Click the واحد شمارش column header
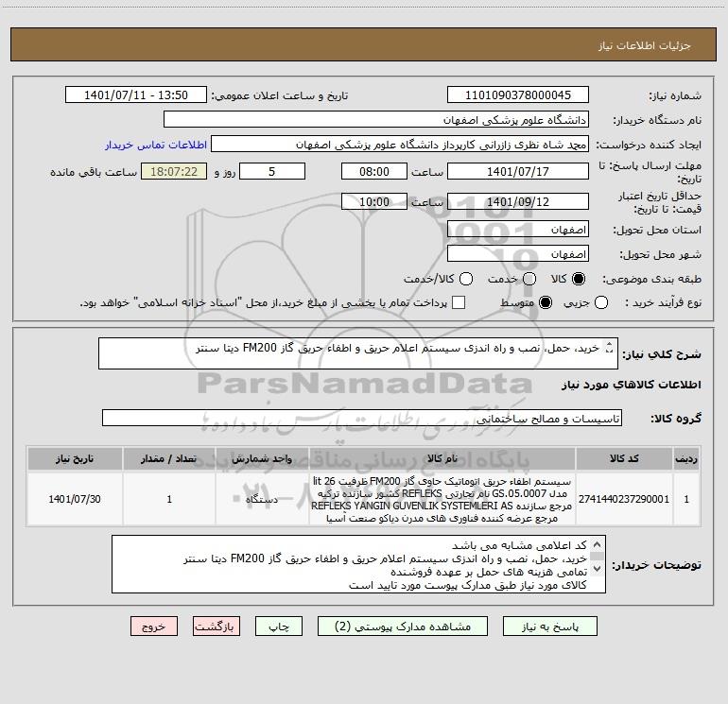 click(x=262, y=458)
